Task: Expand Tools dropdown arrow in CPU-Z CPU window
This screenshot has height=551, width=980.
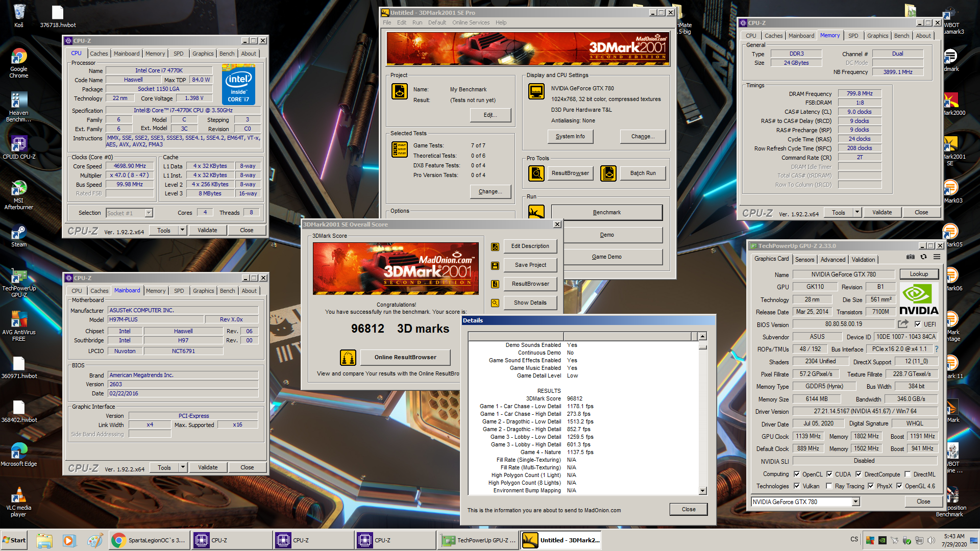Action: pos(182,231)
